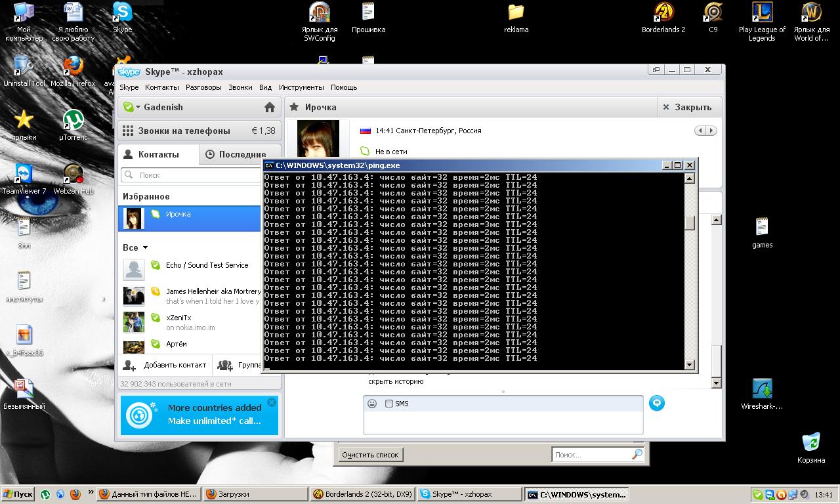Viewport: 840px width, 504px height.
Task: Open the µTorrent desktop icon
Action: [x=73, y=120]
